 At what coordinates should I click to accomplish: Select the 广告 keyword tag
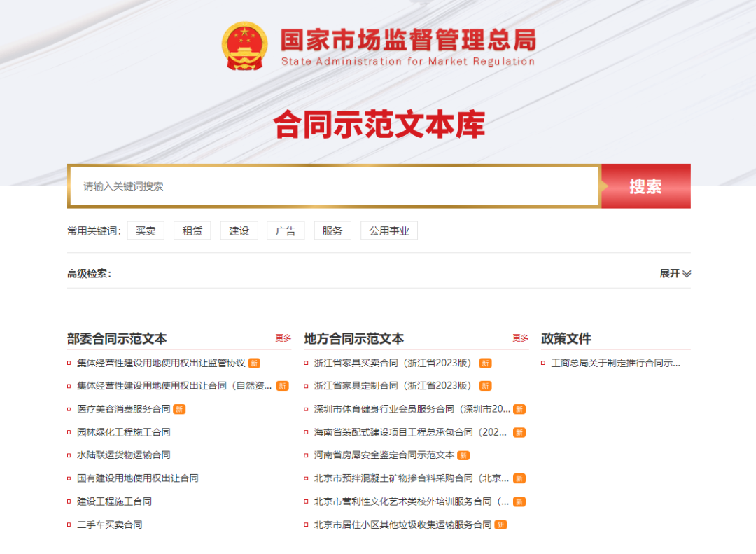[x=286, y=230]
